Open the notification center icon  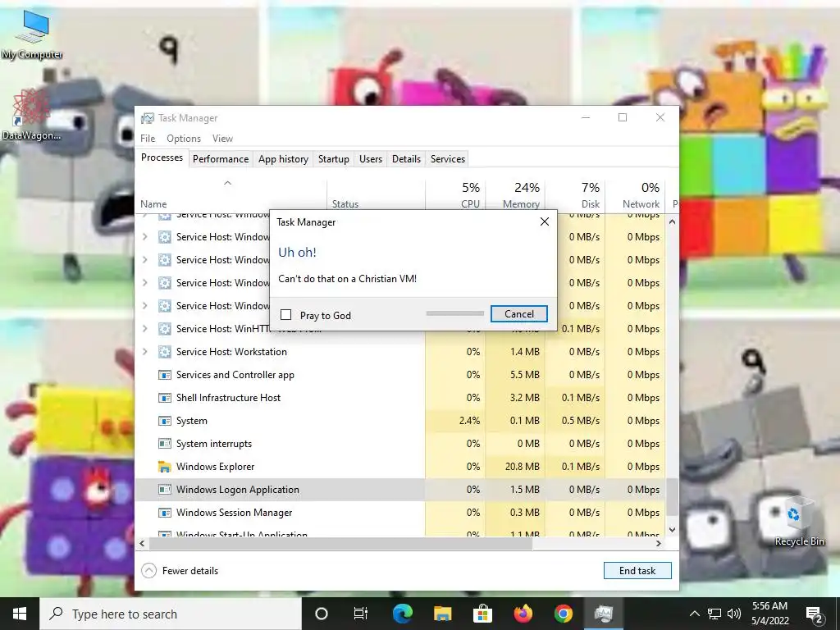815,614
